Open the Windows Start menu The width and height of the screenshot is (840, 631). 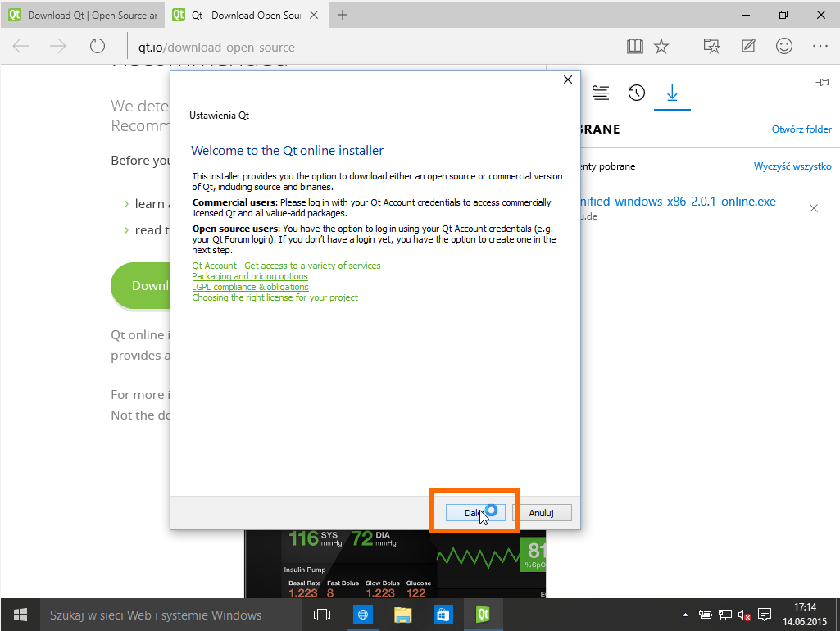tap(20, 615)
